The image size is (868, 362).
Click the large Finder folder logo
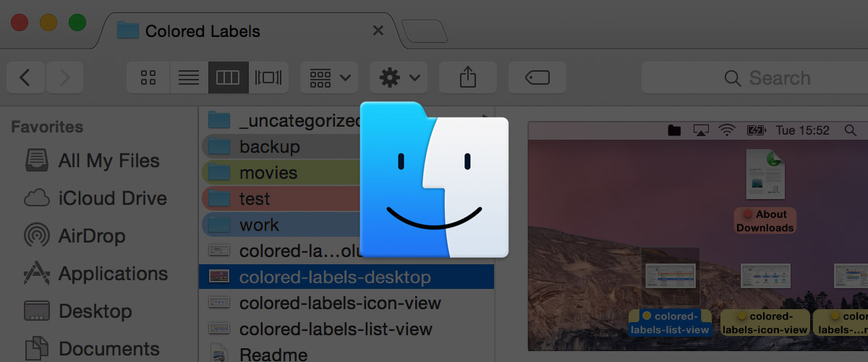pyautogui.click(x=434, y=180)
